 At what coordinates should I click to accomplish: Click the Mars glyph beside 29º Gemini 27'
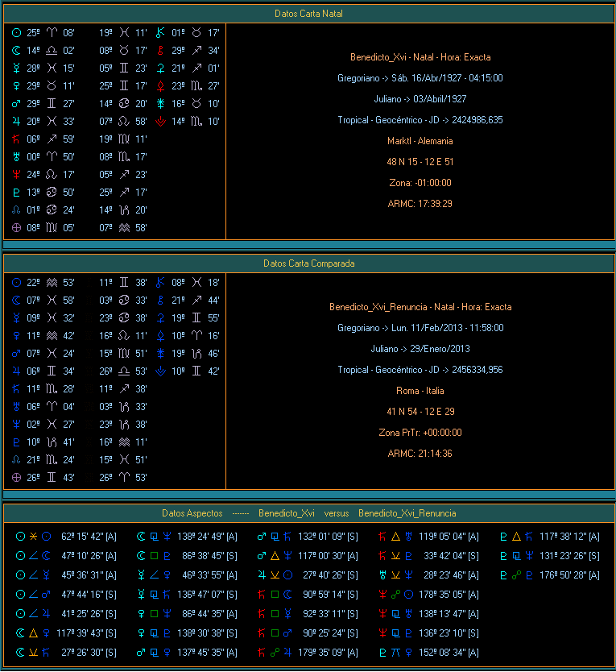[x=16, y=104]
